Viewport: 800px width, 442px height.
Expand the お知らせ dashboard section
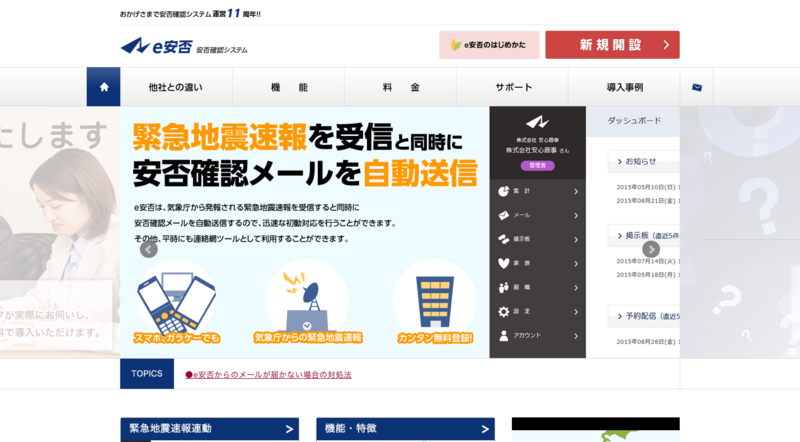click(643, 161)
